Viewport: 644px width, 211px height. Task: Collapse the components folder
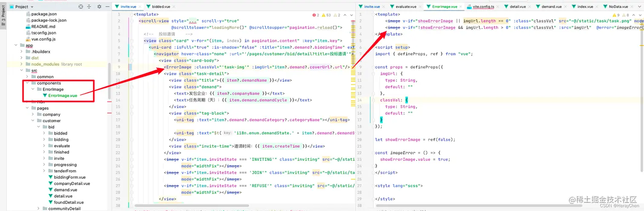point(27,83)
